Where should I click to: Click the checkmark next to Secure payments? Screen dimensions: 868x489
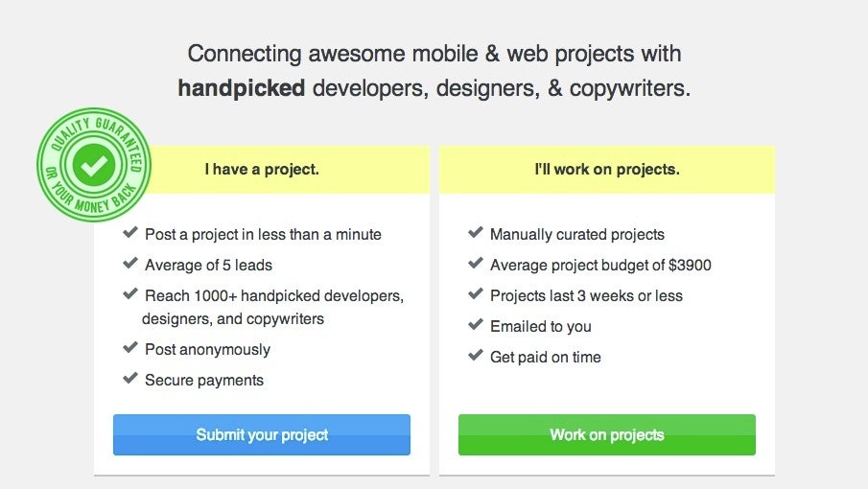pyautogui.click(x=130, y=379)
